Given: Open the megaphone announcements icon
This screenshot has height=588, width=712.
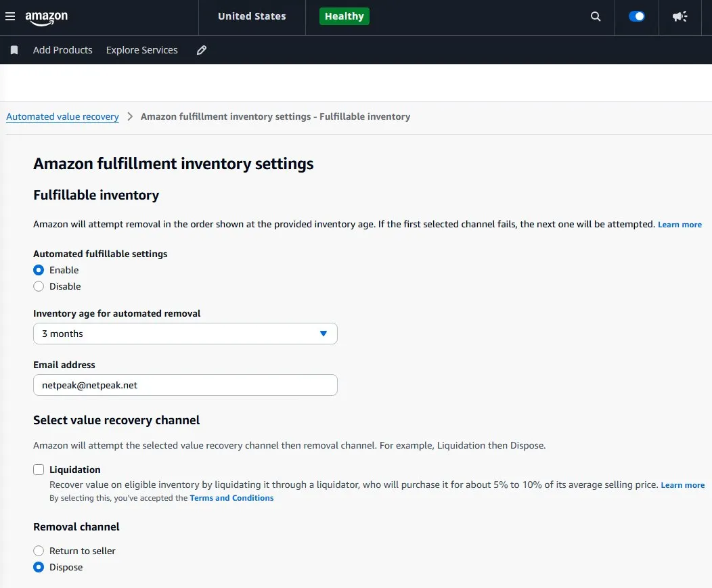Looking at the screenshot, I should [x=680, y=17].
